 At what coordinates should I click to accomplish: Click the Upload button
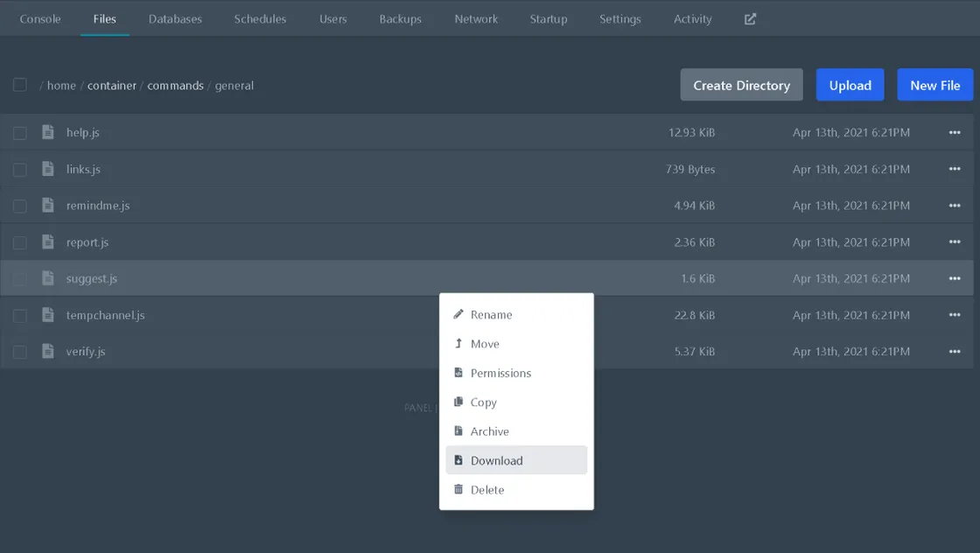(850, 85)
